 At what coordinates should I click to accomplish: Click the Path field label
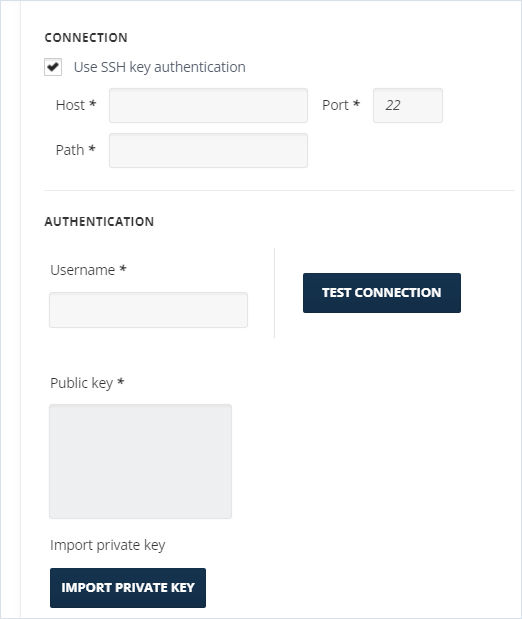click(x=70, y=150)
